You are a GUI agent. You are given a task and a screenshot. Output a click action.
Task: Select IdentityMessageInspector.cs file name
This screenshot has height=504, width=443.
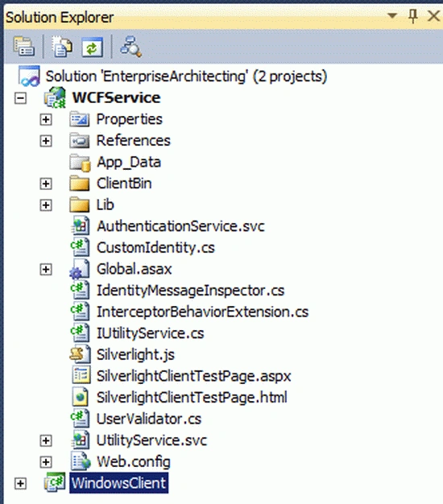[190, 291]
